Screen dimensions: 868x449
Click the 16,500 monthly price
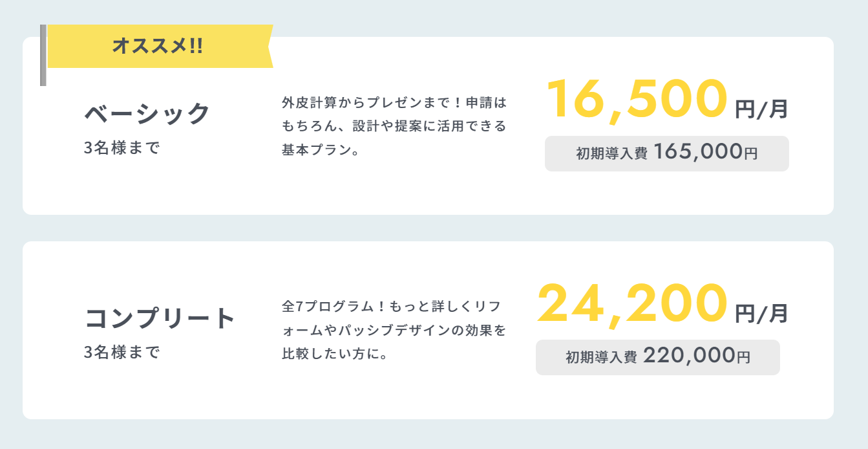click(x=637, y=99)
